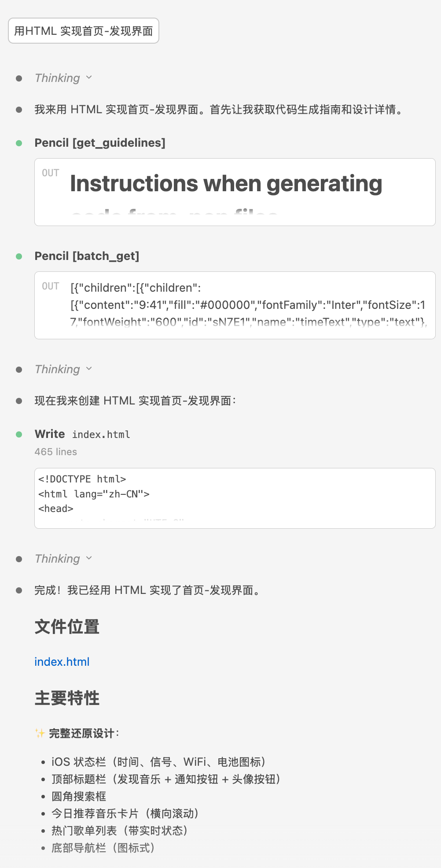Click the OUT label on the batch_get output
The width and height of the screenshot is (441, 868).
pyautogui.click(x=51, y=286)
